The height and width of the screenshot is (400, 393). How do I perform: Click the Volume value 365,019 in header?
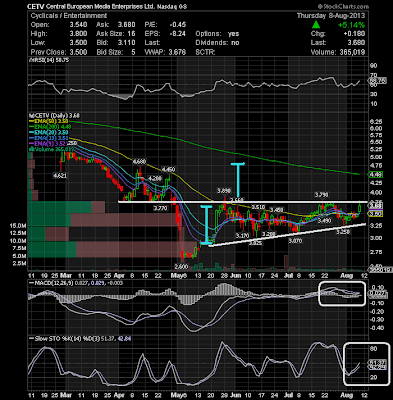(x=351, y=52)
